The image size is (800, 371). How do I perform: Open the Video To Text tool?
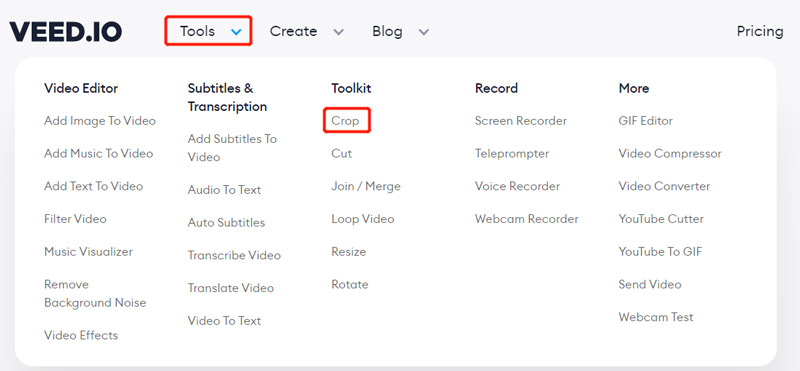pyautogui.click(x=224, y=320)
